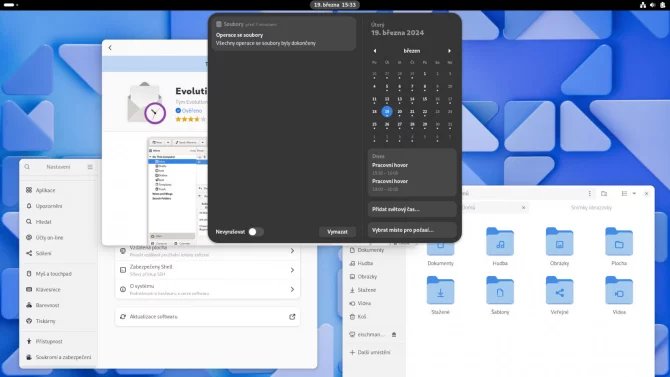Select Obrázky in Files sidebar

click(x=374, y=277)
